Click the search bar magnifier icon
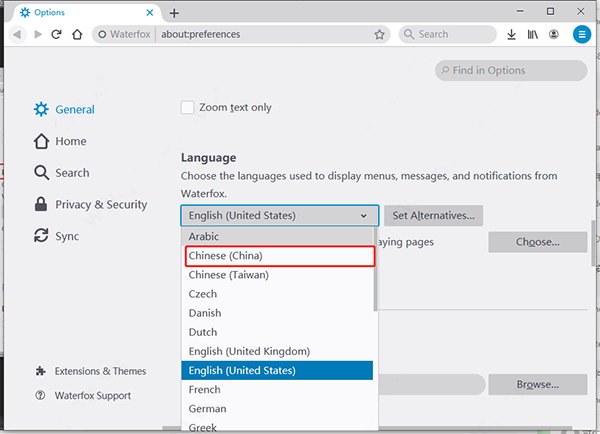600x434 pixels. pyautogui.click(x=409, y=34)
